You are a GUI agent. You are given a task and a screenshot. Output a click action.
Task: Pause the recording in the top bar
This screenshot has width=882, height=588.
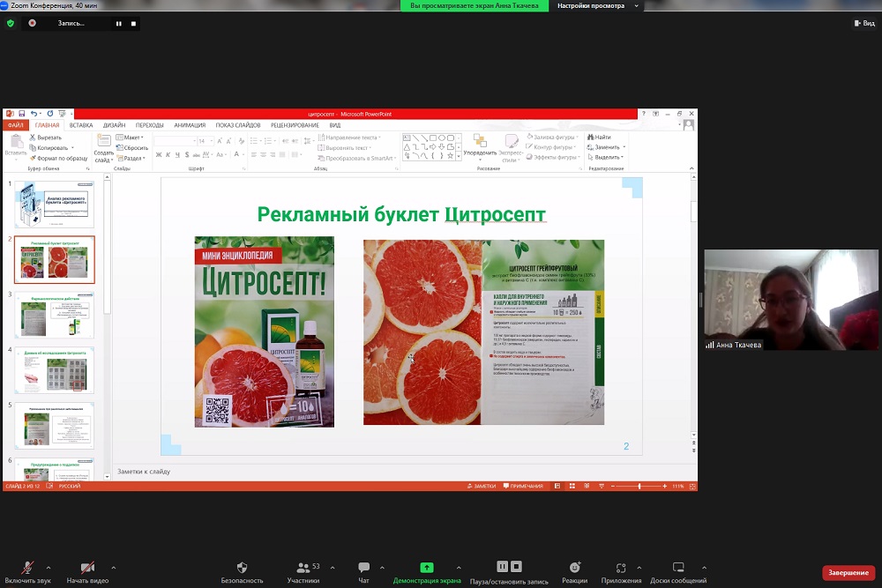click(118, 24)
